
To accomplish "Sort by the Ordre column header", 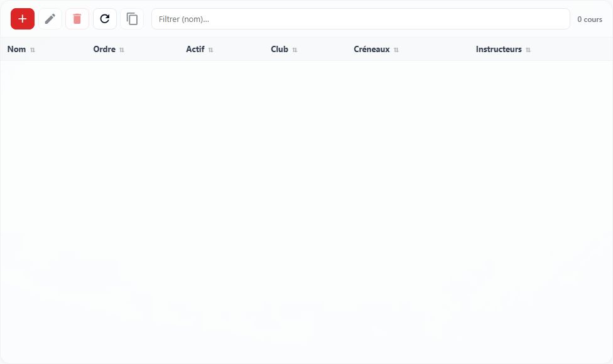I will tap(104, 49).
